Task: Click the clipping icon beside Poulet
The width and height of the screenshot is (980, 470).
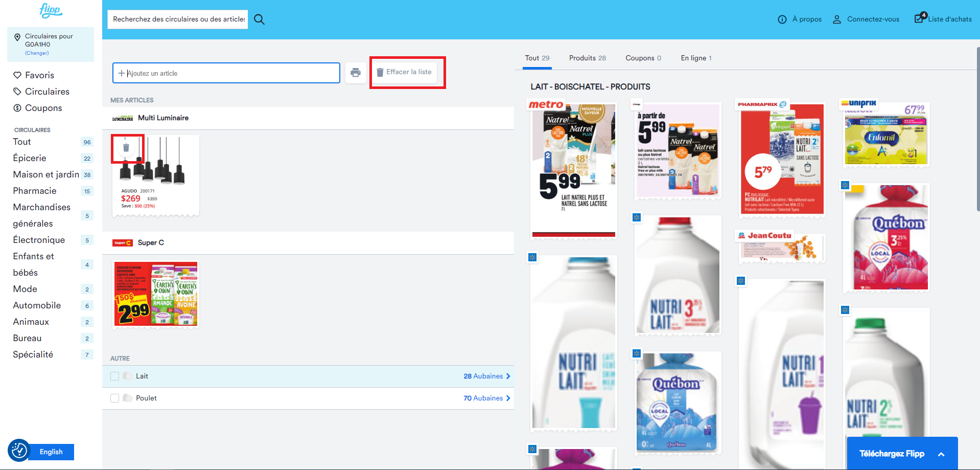Action: (128, 398)
